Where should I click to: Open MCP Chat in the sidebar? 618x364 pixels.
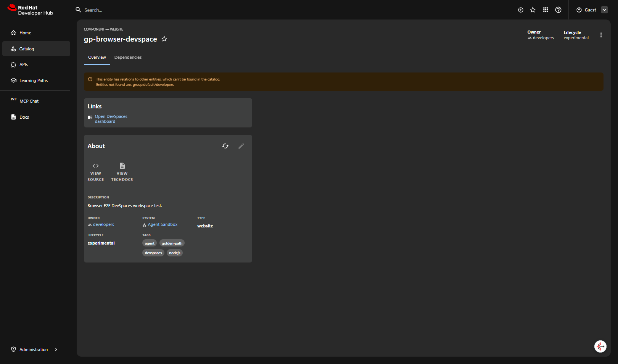36,101
